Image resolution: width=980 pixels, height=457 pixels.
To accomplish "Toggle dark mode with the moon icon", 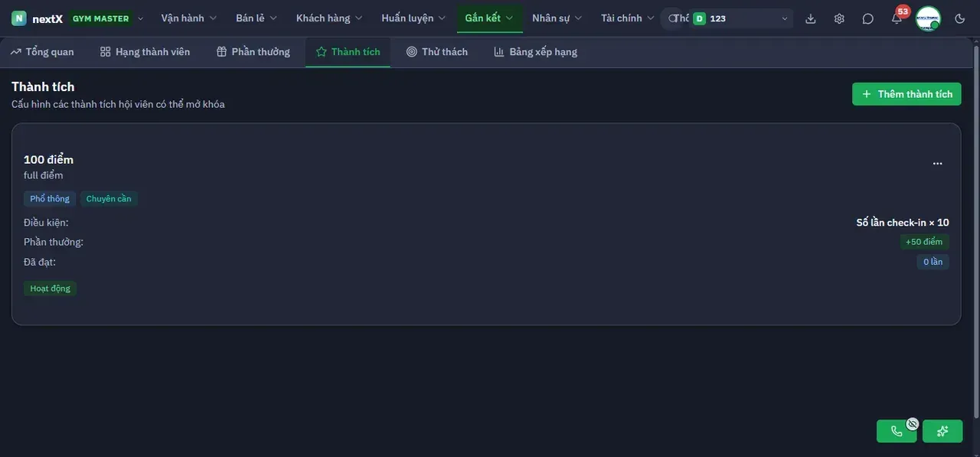I will coord(960,18).
